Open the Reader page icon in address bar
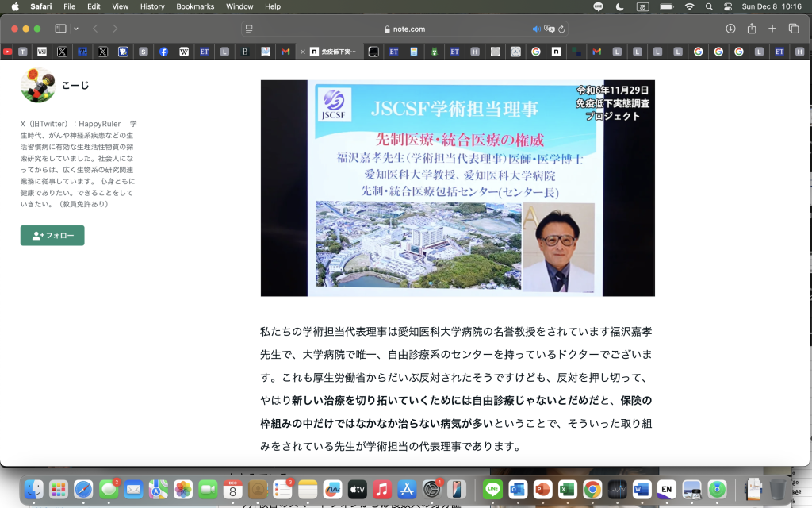 [x=249, y=29]
